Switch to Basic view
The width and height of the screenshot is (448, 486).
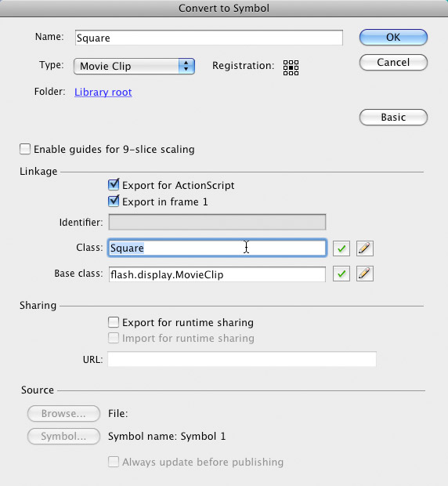393,117
